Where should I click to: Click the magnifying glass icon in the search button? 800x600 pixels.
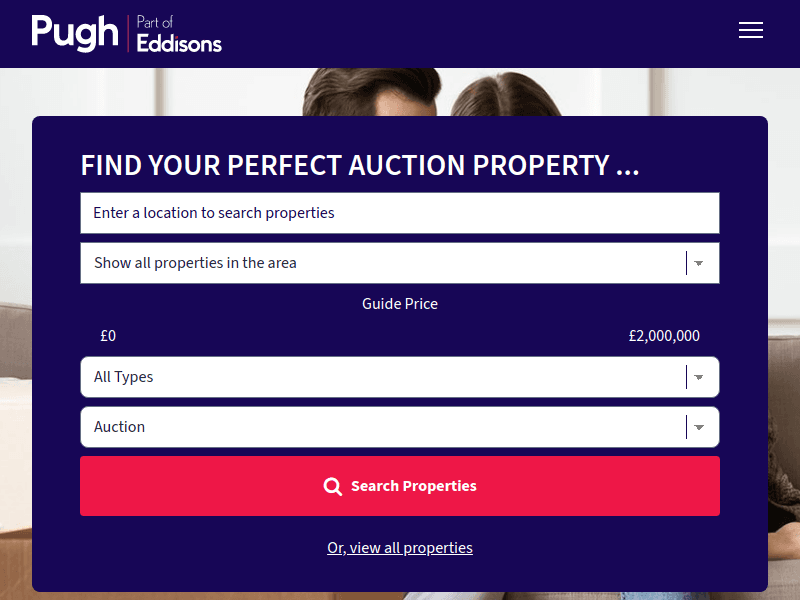333,486
